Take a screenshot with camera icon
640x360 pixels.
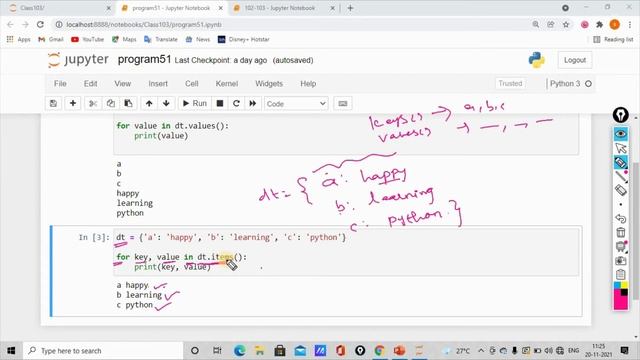click(621, 260)
